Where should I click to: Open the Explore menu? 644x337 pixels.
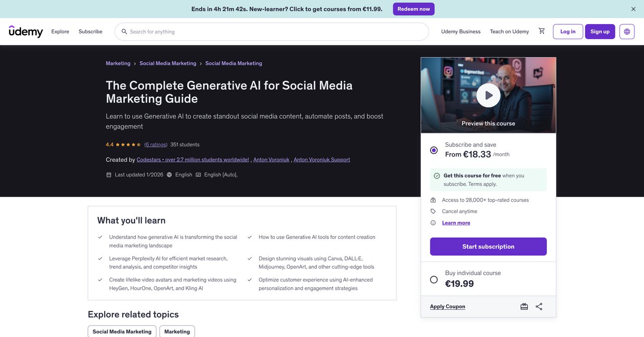pyautogui.click(x=60, y=32)
